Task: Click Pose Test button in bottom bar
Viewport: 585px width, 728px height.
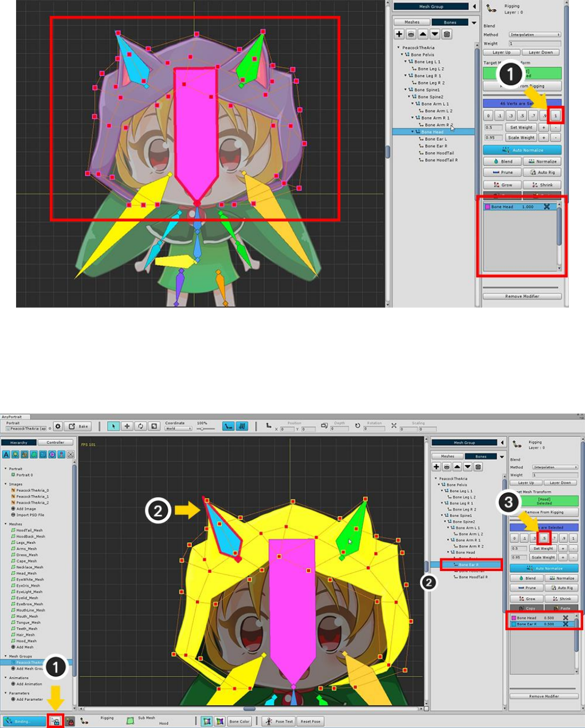Action: point(279,722)
